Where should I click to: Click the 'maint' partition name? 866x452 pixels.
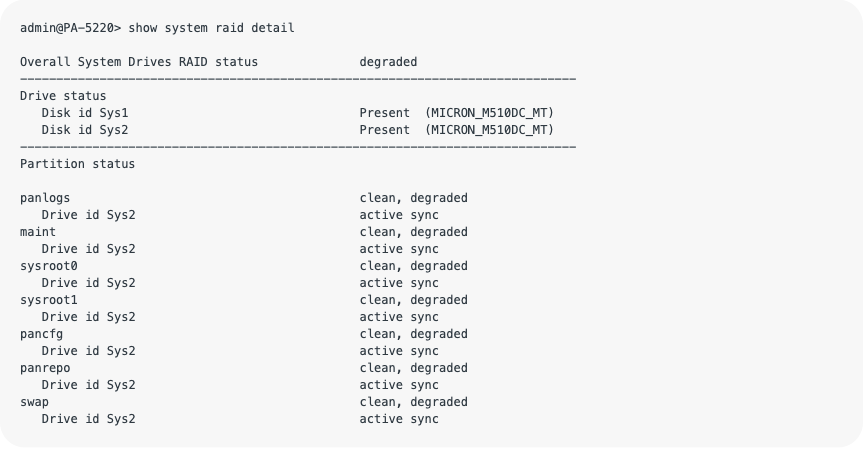(38, 232)
